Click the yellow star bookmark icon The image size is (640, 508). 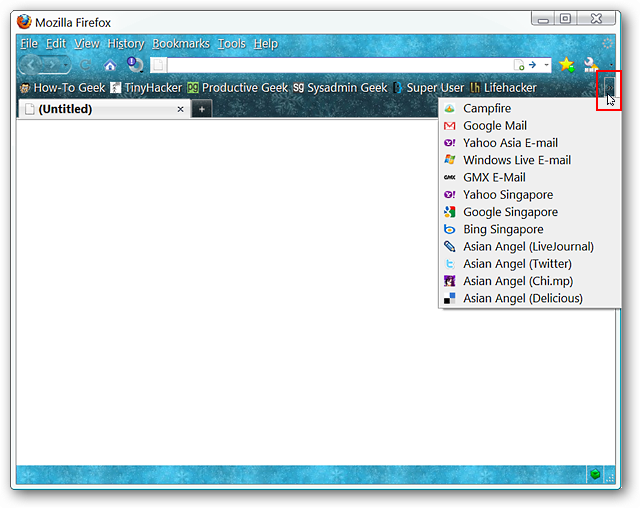click(x=567, y=64)
